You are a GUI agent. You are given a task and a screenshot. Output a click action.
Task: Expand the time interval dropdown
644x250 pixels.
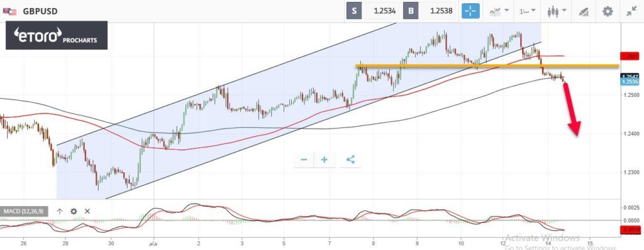click(x=528, y=11)
